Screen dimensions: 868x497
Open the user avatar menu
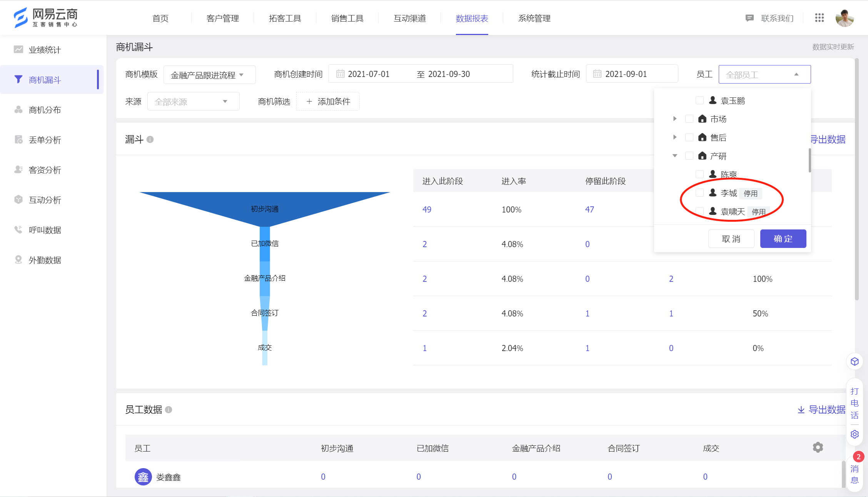coord(845,18)
